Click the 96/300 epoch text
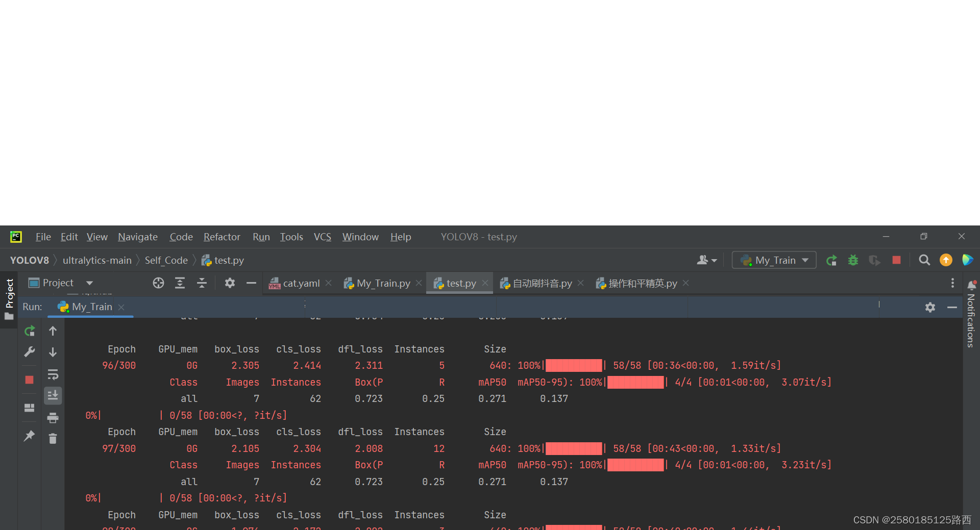The width and height of the screenshot is (980, 530). click(x=119, y=366)
